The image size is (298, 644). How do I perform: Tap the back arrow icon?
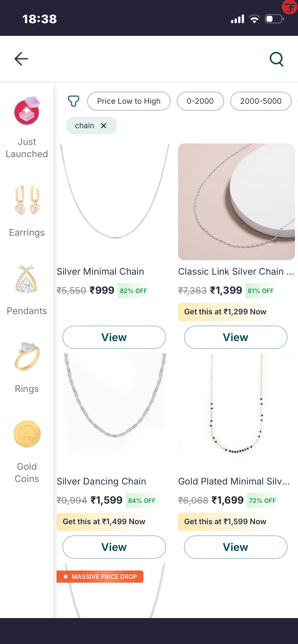click(21, 59)
